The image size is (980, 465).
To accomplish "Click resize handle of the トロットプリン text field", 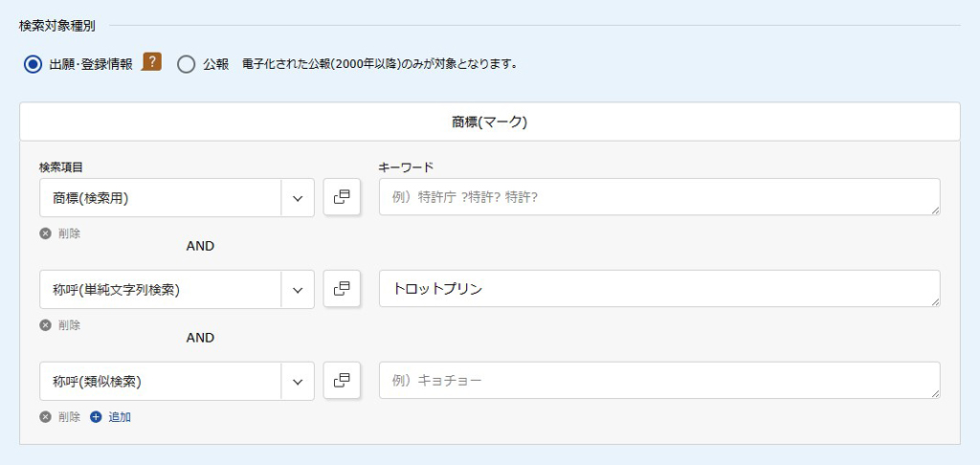I will pyautogui.click(x=936, y=302).
